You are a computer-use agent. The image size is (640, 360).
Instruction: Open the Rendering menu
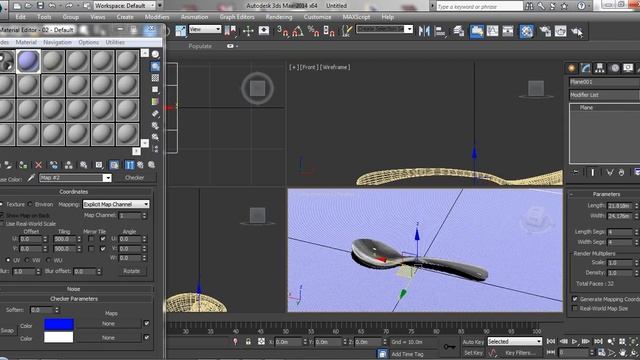tap(279, 17)
